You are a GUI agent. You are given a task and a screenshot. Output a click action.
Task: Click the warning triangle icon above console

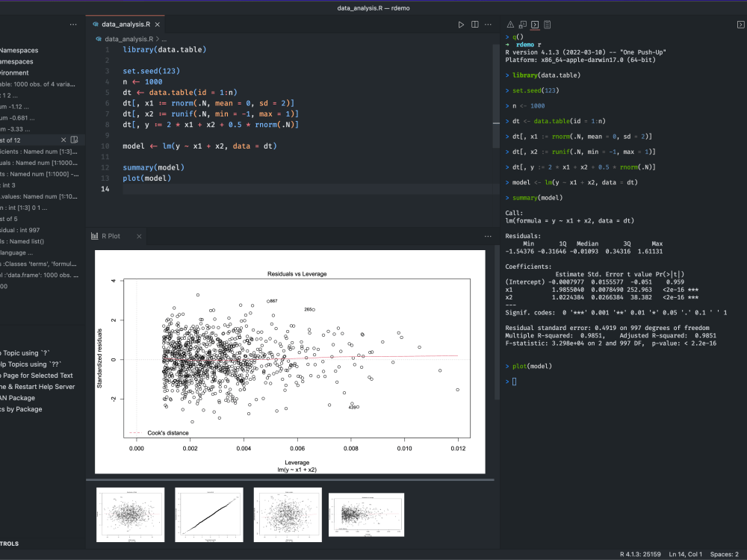tap(510, 24)
